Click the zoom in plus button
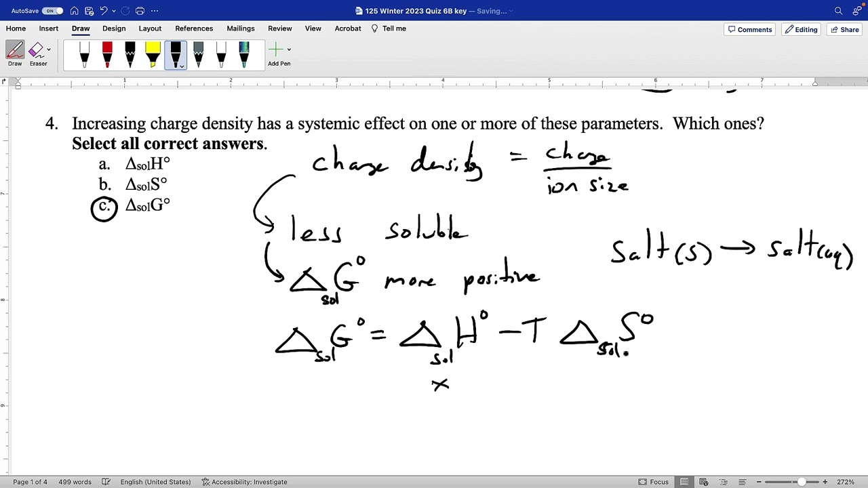Image resolution: width=868 pixels, height=488 pixels. 825,482
